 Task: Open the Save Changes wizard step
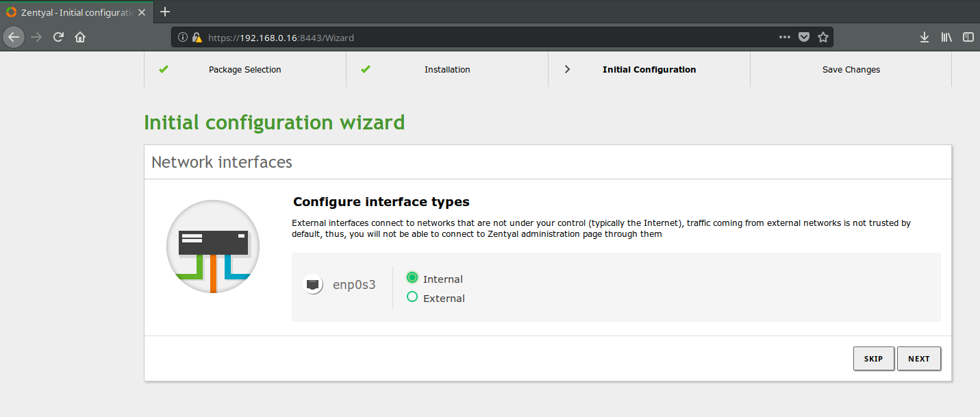pos(851,69)
